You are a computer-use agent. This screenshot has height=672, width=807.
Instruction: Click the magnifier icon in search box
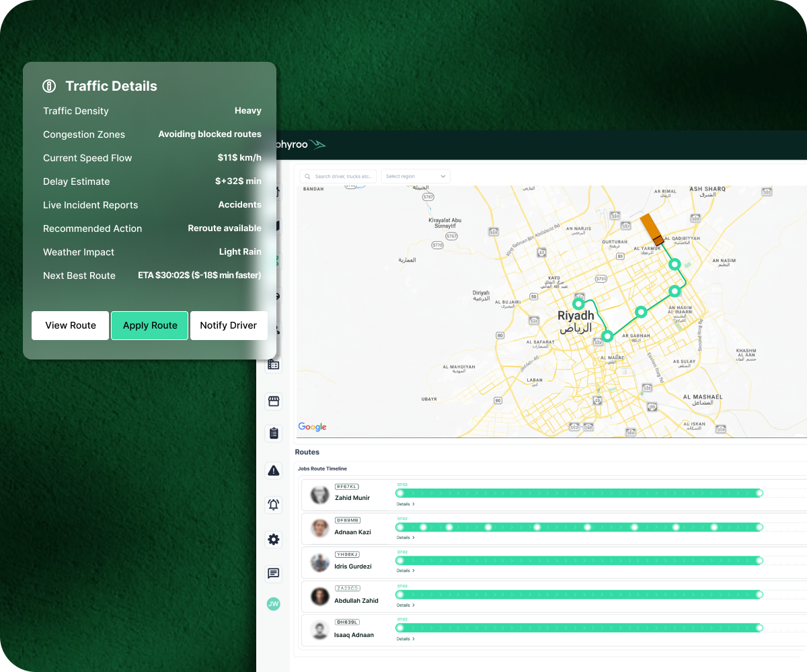(x=308, y=177)
